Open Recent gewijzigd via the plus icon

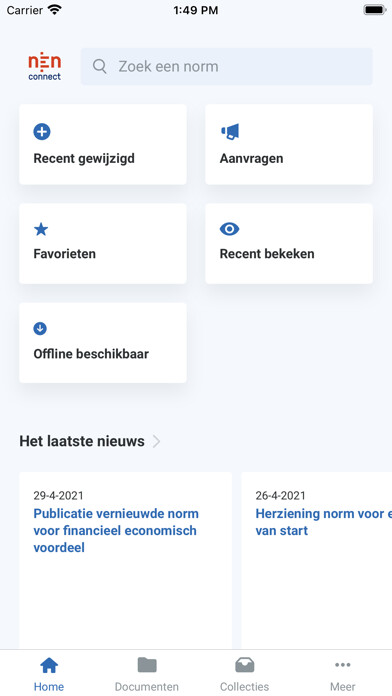coord(42,132)
